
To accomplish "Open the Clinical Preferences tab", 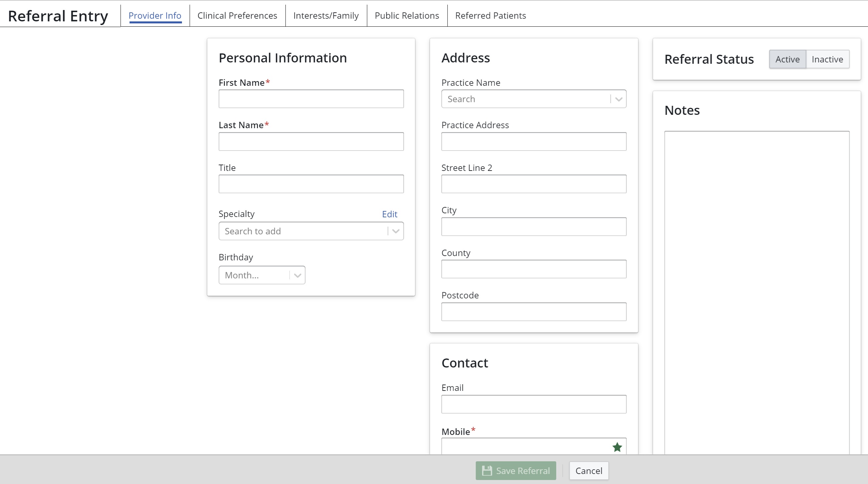I will coord(237,15).
